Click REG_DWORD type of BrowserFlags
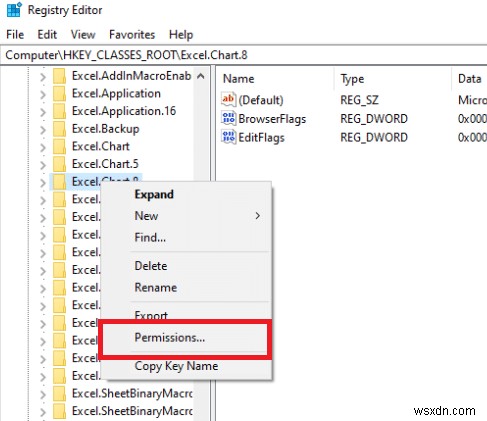The width and height of the screenshot is (487, 421). [374, 119]
